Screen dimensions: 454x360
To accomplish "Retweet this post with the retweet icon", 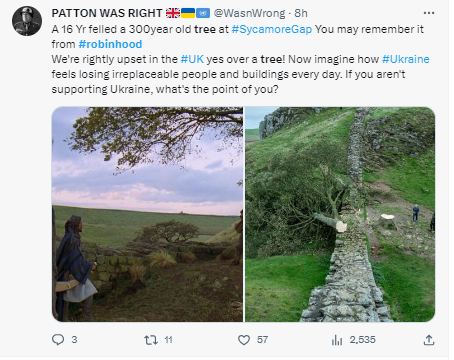I will point(151,340).
